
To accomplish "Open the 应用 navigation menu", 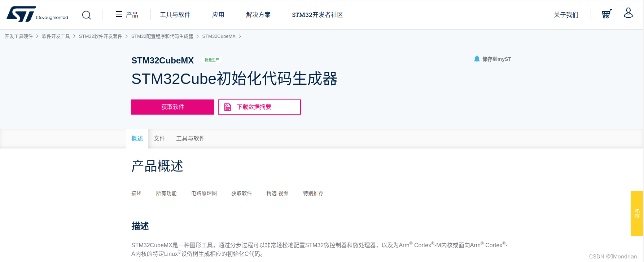I will (x=218, y=15).
